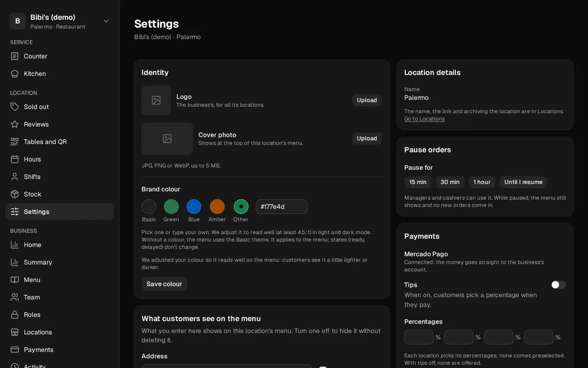Screen dimensions: 588x368
Task: Click the Home bar chart icon
Action: pos(15,245)
